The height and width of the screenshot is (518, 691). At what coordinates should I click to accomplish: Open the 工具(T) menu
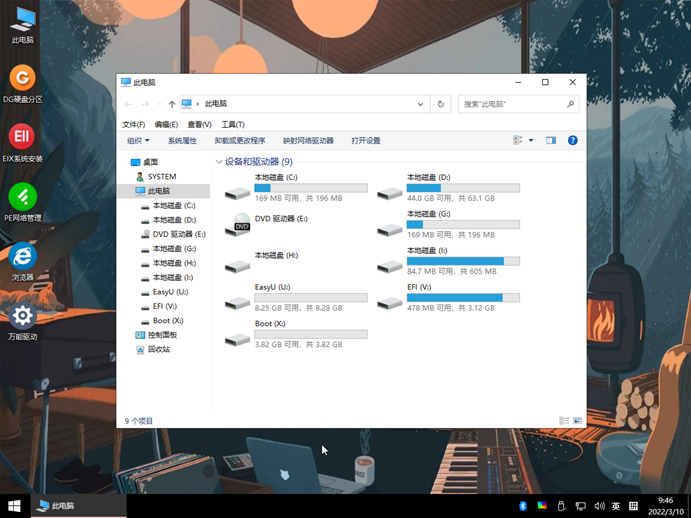233,125
